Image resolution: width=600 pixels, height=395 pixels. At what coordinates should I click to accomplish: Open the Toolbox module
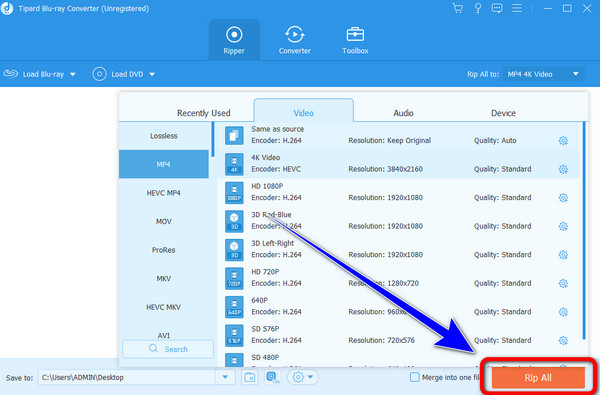pyautogui.click(x=355, y=40)
